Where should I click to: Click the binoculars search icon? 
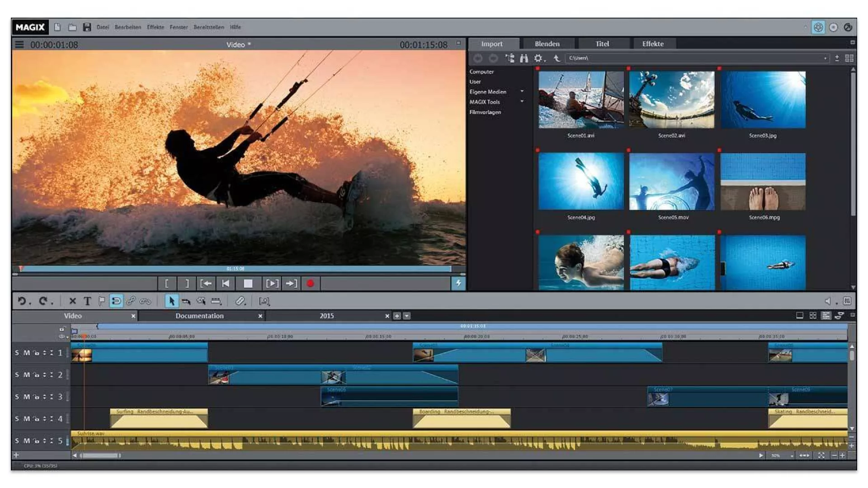click(524, 58)
